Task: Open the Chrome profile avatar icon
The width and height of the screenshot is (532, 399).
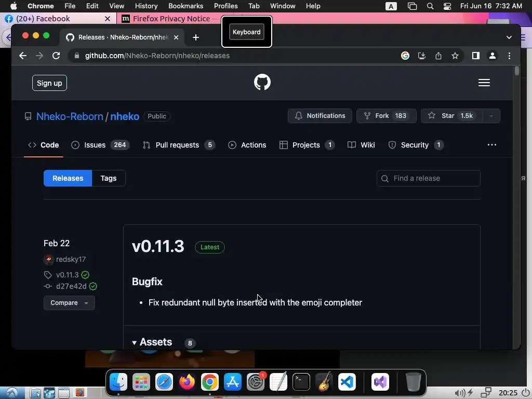Action: 493,56
